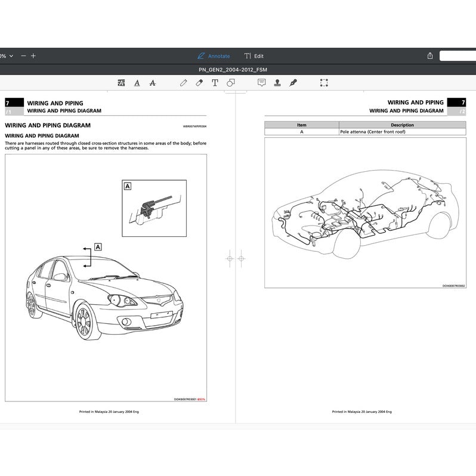Click the PN_GEN2_2004-2012_FSM document title
Viewport: 476px width, 476px height.
point(237,69)
